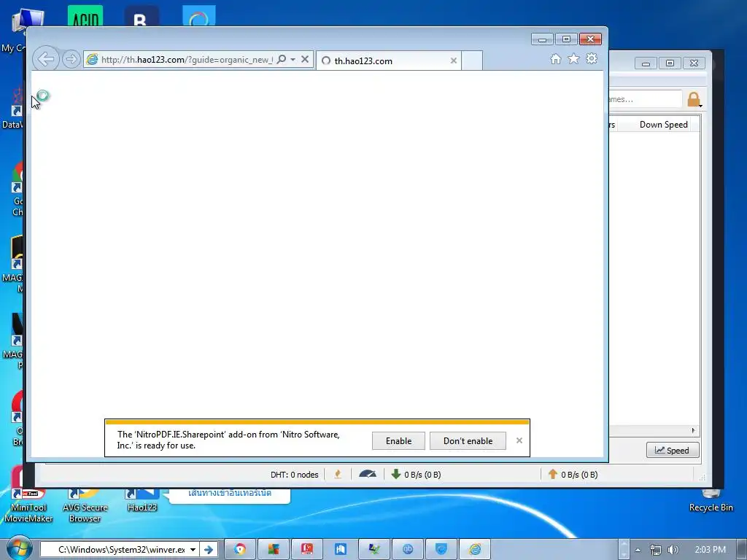Viewport: 747px width, 560px height.
Task: Expand the taskbar address dropdown arrow
Action: 193,550
